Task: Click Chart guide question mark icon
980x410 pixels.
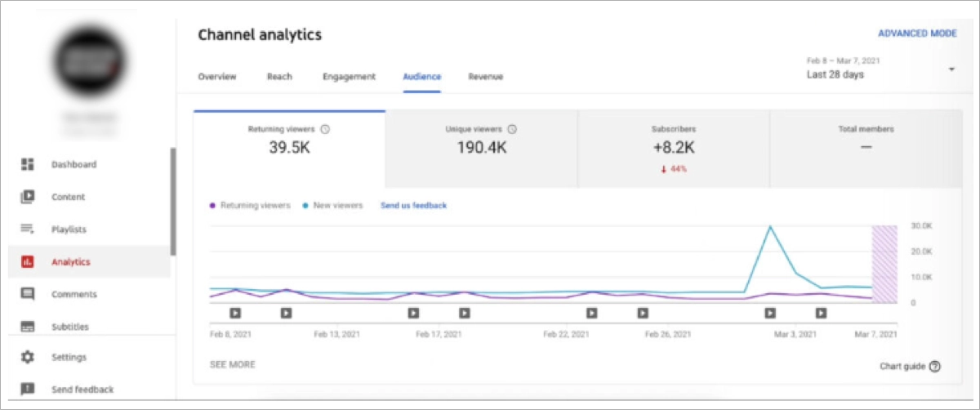Action: pos(935,367)
